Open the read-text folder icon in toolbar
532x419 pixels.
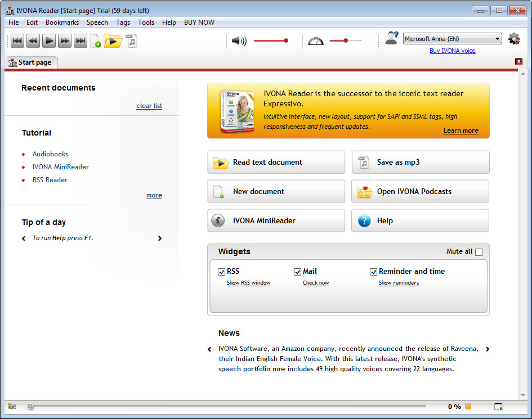pyautogui.click(x=113, y=41)
